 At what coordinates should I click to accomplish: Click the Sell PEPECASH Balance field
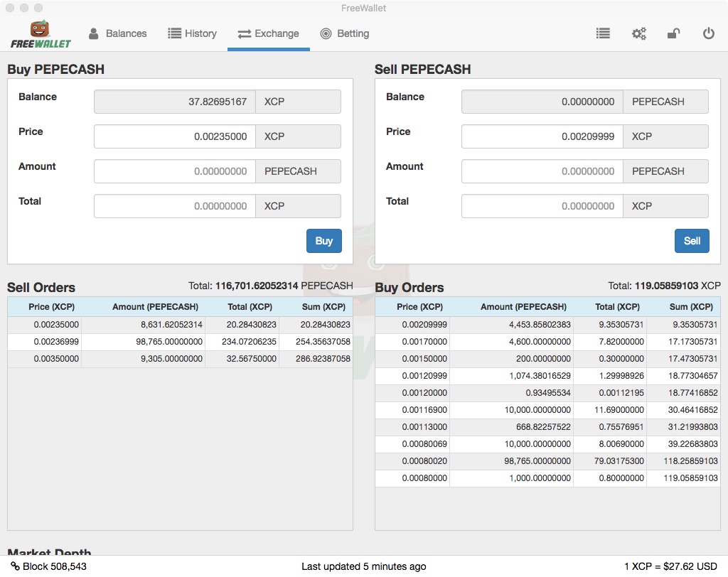(542, 102)
